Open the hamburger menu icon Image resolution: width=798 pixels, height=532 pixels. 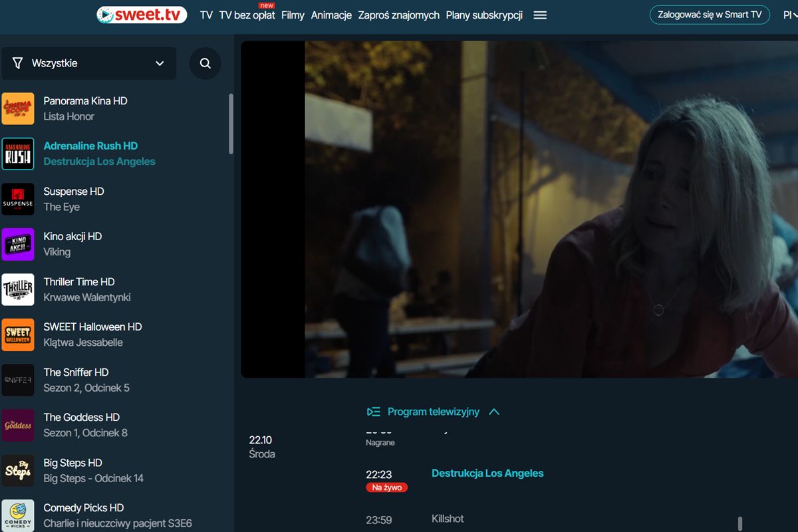[x=540, y=15]
